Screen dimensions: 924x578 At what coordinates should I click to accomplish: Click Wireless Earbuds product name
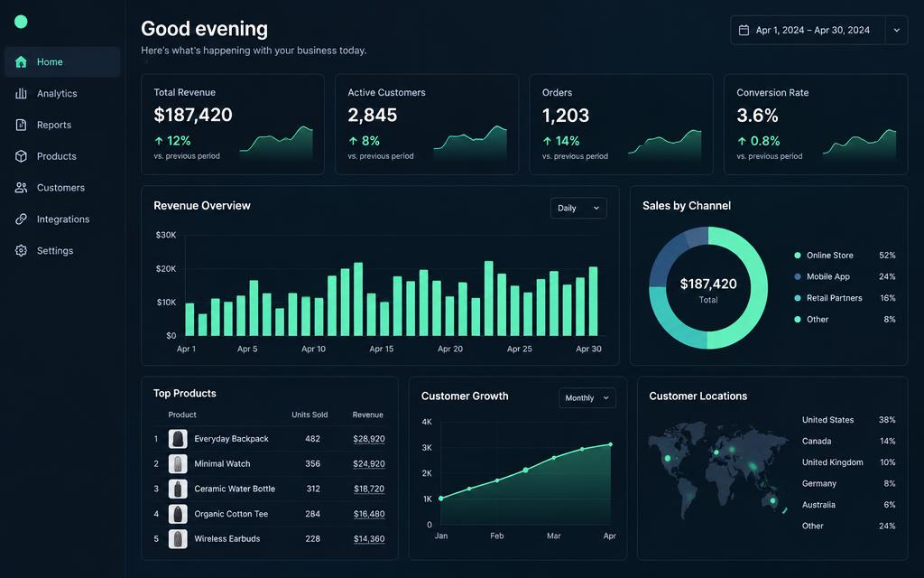click(226, 538)
